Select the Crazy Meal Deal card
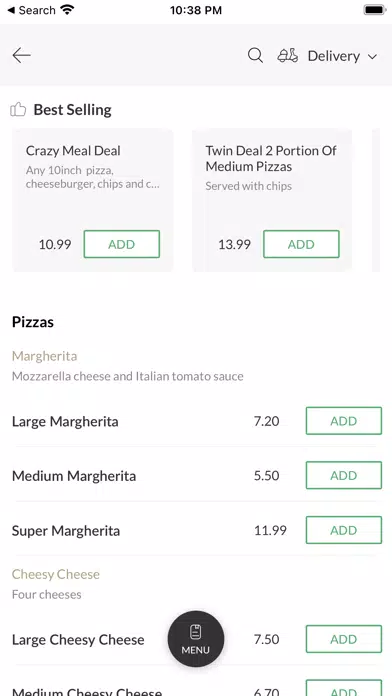Viewport: 392px width, 696px height. [92, 200]
